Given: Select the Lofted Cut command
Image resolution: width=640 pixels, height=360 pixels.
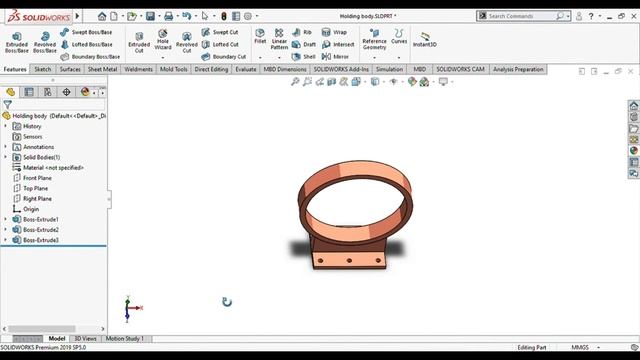Looking at the screenshot, I should [x=220, y=44].
